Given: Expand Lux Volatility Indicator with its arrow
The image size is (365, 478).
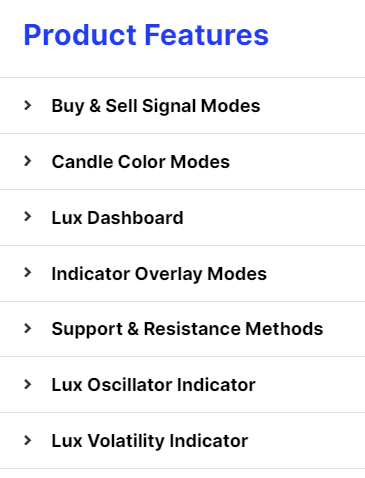Looking at the screenshot, I should [x=28, y=441].
